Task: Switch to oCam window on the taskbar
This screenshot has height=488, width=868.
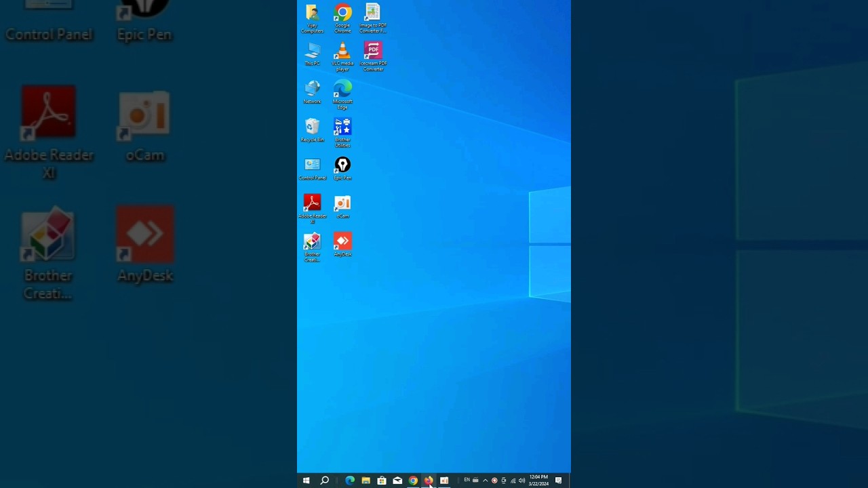Action: click(x=444, y=481)
